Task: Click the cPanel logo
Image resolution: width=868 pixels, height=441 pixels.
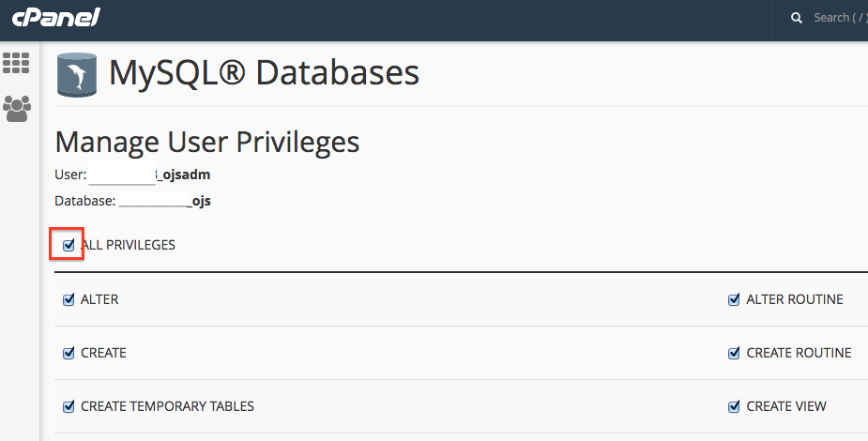Action: [x=55, y=18]
